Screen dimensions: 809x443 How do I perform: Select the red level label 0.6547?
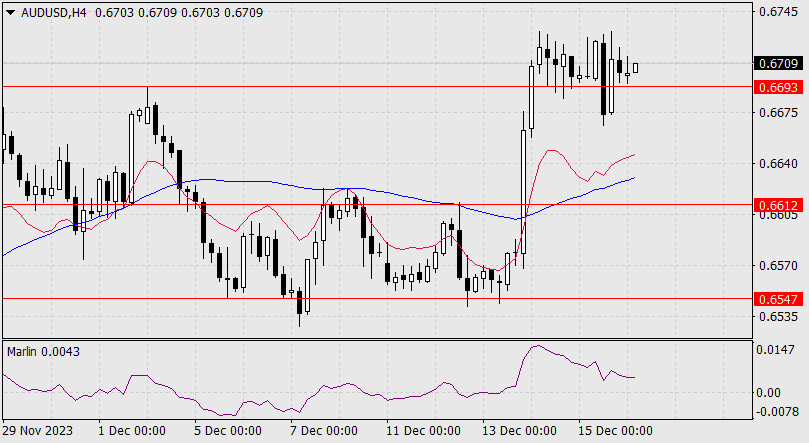tap(779, 299)
